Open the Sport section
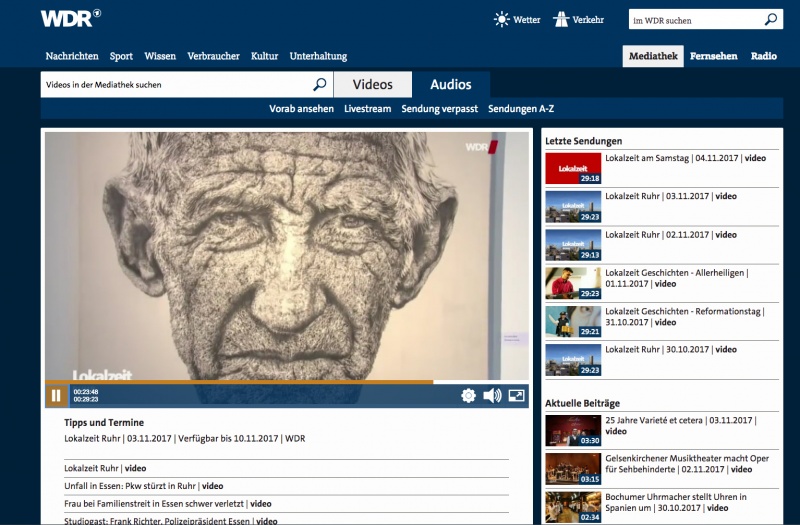800x525 pixels. pos(121,56)
